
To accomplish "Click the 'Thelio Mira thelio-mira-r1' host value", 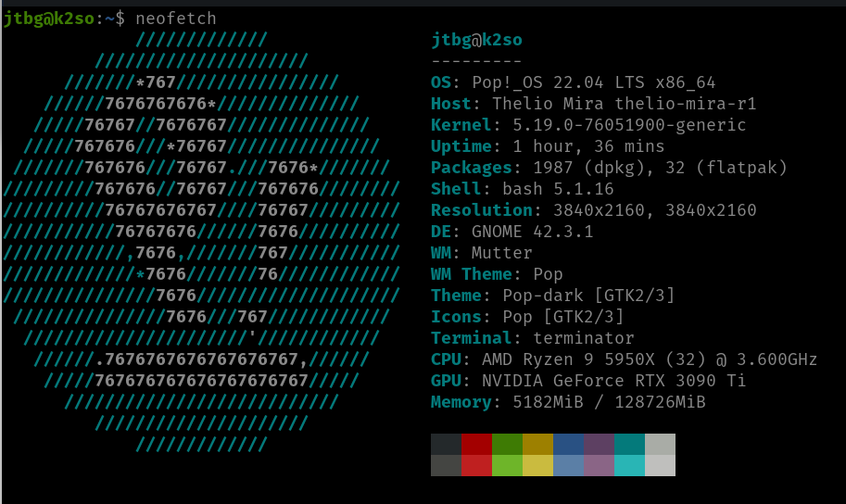I will point(625,104).
